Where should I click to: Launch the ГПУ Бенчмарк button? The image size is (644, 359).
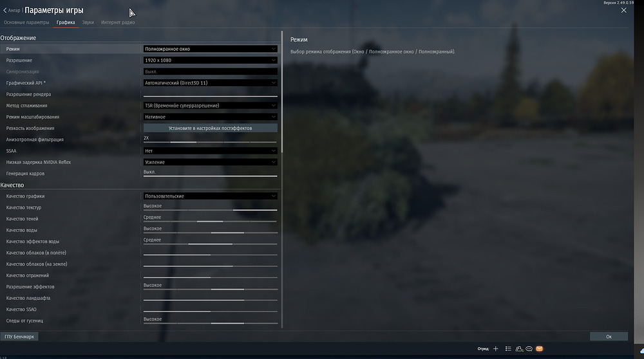pyautogui.click(x=21, y=336)
